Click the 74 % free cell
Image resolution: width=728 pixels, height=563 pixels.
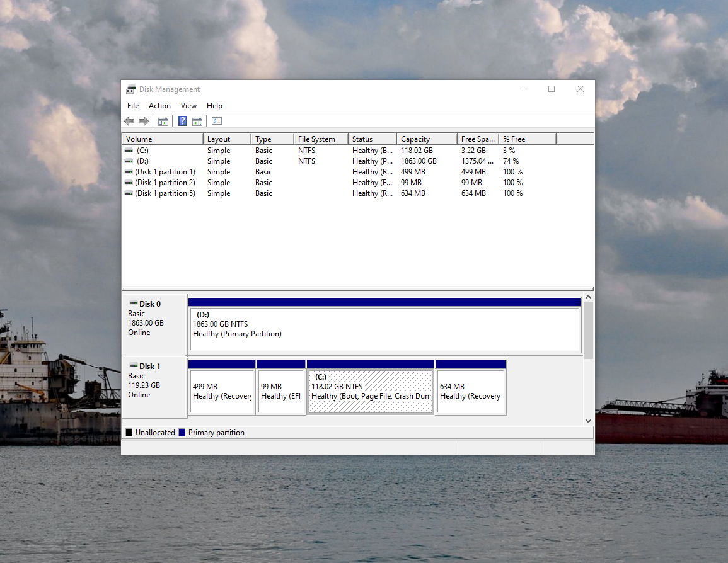click(x=511, y=161)
